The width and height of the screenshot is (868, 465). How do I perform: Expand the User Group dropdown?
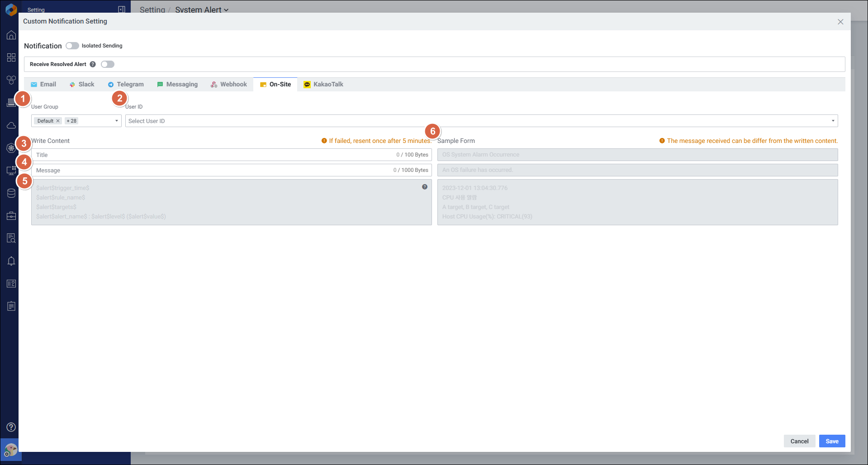116,121
